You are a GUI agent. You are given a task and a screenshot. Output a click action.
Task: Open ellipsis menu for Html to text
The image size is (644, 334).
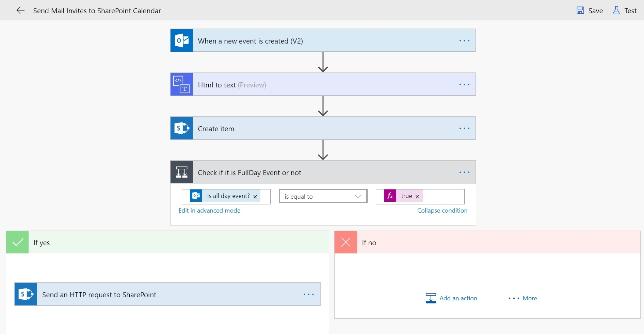coord(464,85)
